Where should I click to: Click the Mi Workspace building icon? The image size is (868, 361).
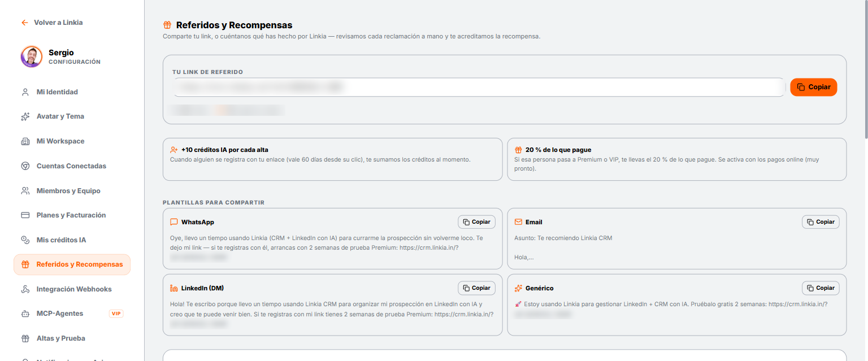(25, 141)
